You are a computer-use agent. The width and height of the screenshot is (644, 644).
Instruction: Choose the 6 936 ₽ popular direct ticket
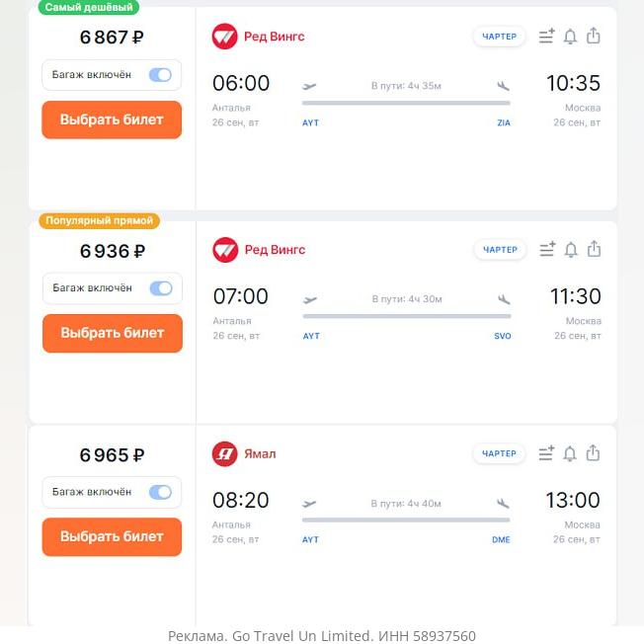pyautogui.click(x=113, y=333)
